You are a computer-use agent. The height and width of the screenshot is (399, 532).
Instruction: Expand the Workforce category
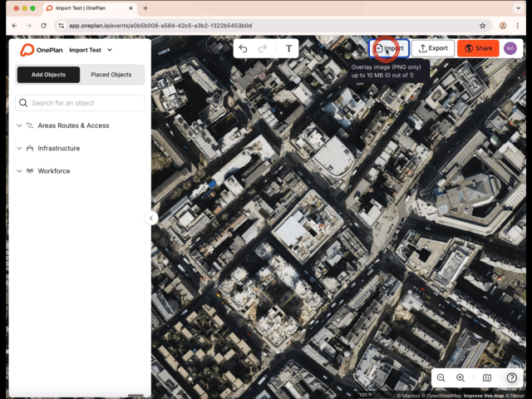(x=53, y=171)
